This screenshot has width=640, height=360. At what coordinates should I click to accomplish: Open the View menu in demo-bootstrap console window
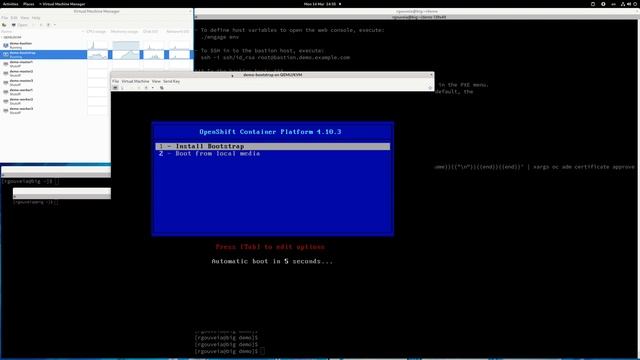156,81
